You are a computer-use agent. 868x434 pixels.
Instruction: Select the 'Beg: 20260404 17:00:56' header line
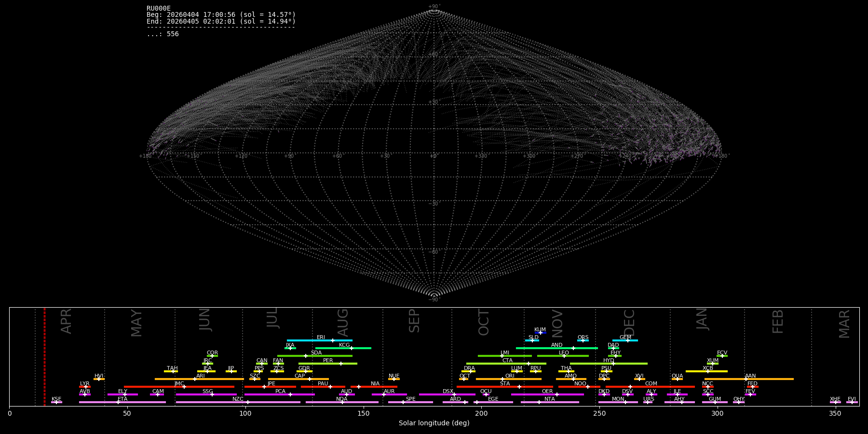click(x=221, y=15)
